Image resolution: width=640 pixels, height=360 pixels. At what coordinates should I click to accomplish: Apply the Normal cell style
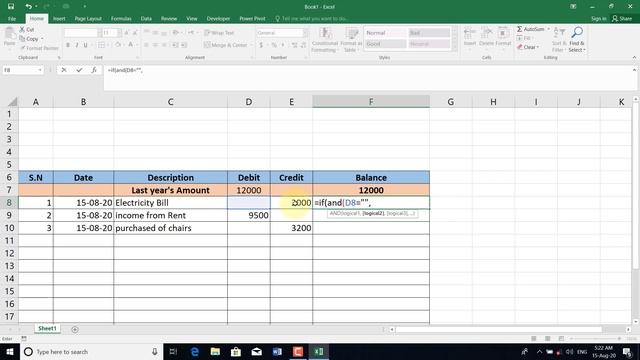[385, 33]
